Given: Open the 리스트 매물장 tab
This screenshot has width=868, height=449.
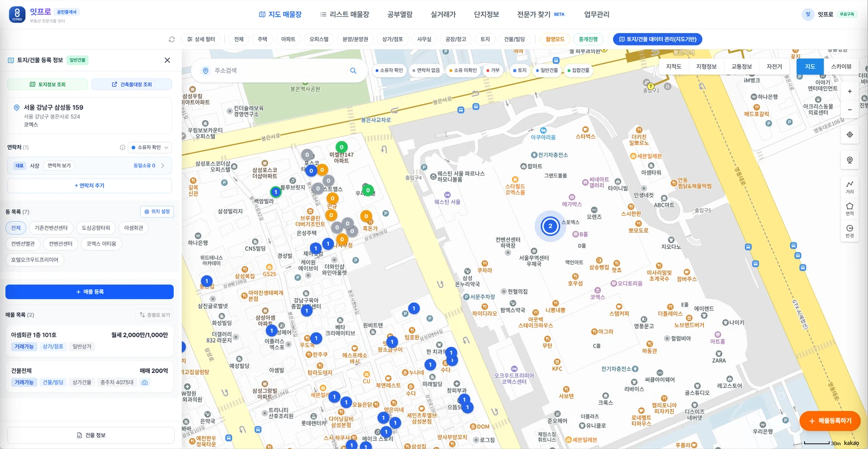Looking at the screenshot, I should click(344, 15).
